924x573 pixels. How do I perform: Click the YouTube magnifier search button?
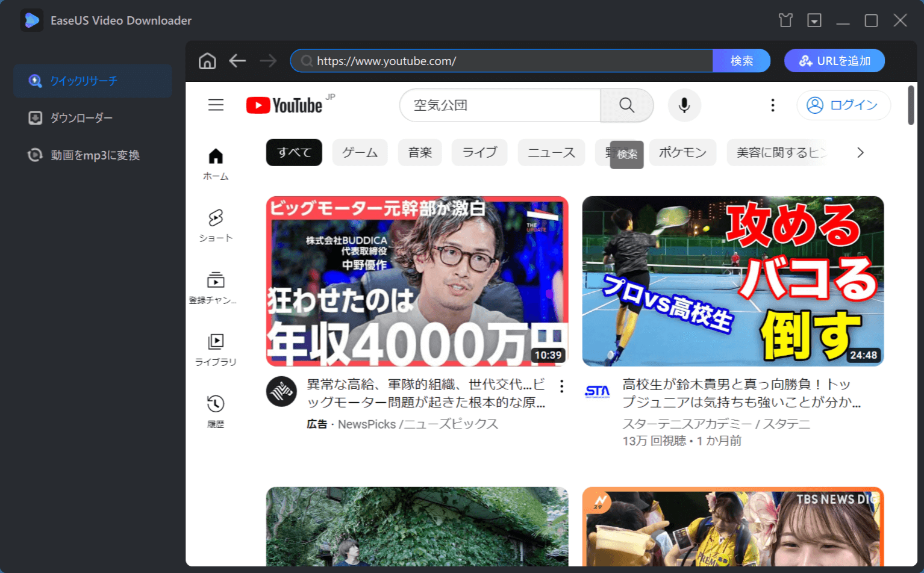[x=627, y=105]
